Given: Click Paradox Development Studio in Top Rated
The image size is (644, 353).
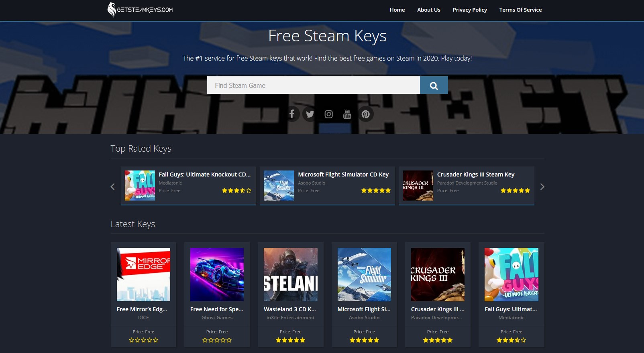Looking at the screenshot, I should point(467,183).
